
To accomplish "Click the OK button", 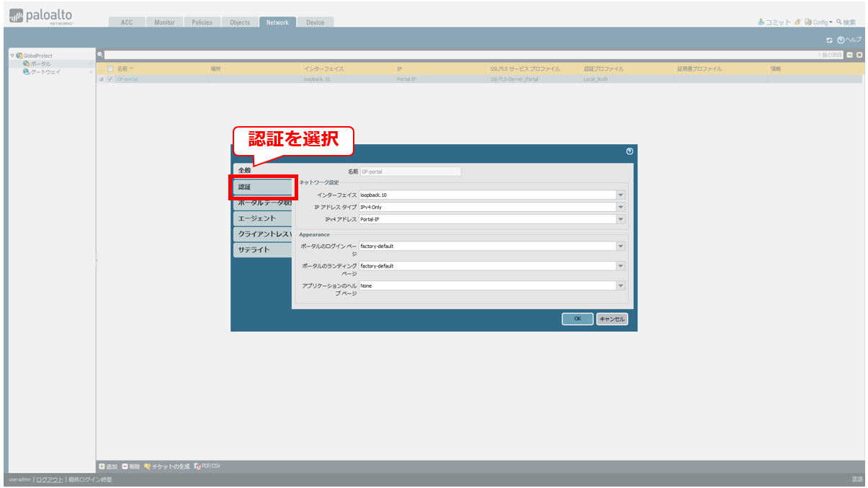I will pyautogui.click(x=578, y=319).
